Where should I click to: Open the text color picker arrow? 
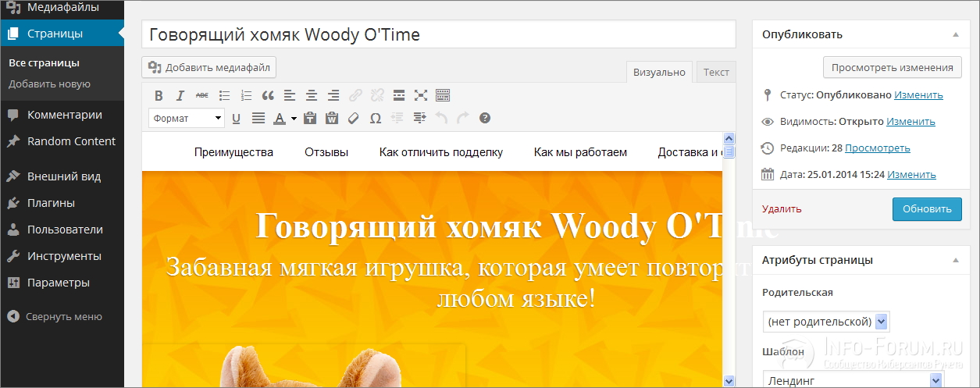coord(294,119)
